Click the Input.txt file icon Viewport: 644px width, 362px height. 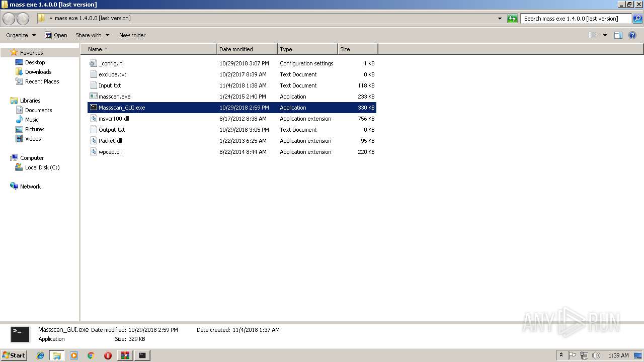tap(93, 85)
